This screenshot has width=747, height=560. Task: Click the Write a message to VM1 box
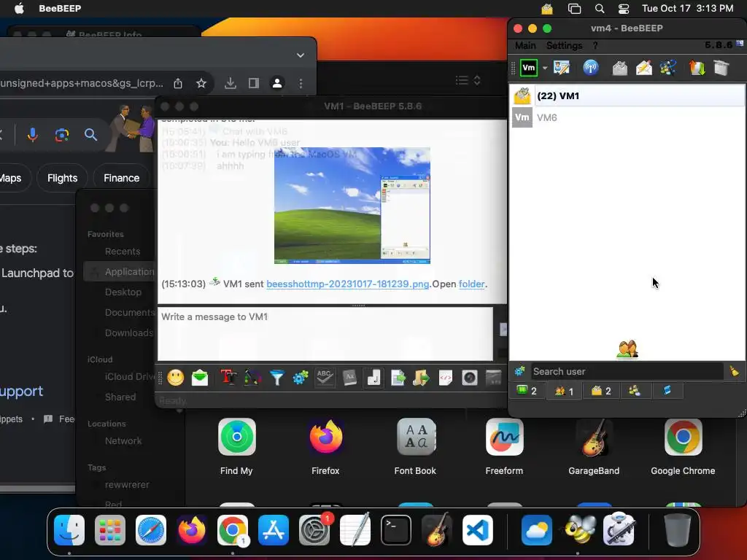click(325, 334)
